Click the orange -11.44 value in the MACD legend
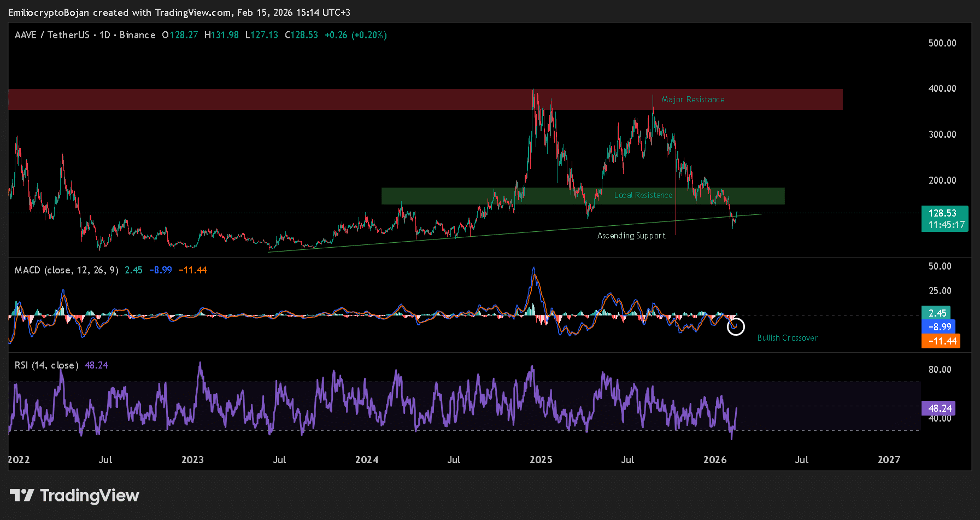980x520 pixels. [x=193, y=270]
